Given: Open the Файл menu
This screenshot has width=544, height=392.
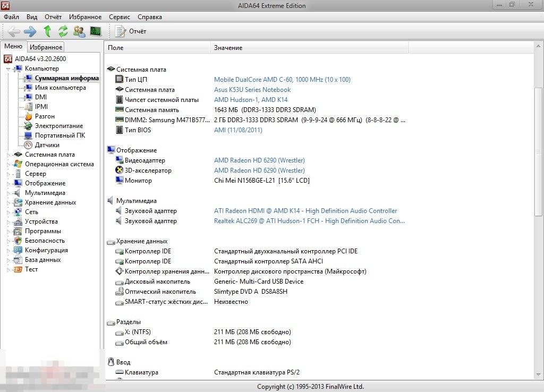Looking at the screenshot, I should 12,17.
